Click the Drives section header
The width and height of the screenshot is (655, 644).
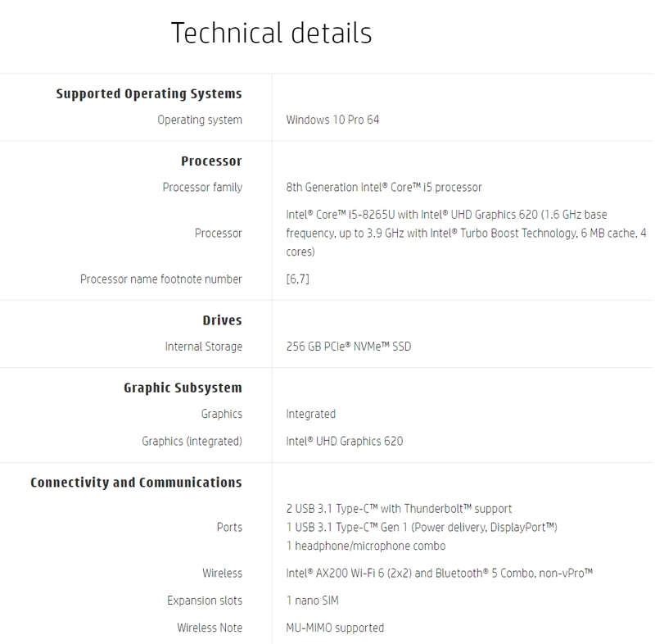click(222, 320)
